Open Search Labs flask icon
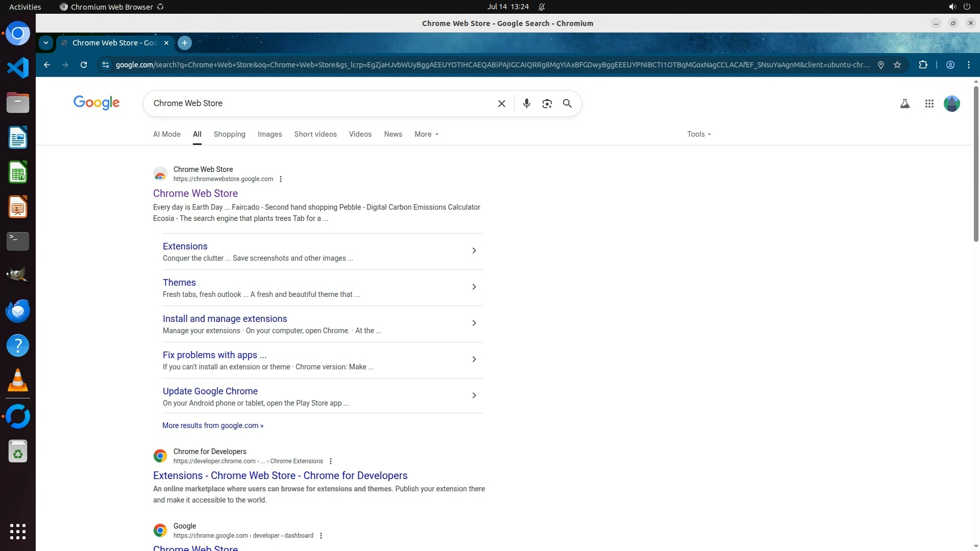Viewport: 980px width, 551px height. 904,104
